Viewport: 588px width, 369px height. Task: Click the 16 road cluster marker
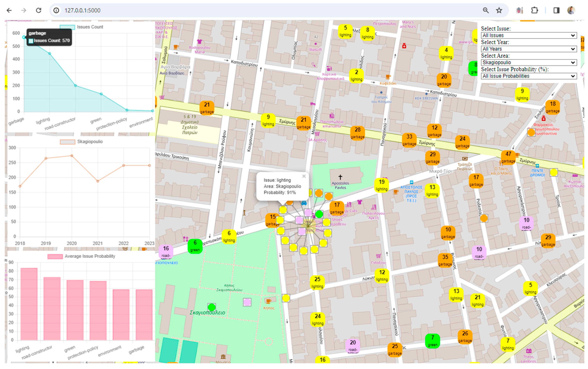166,251
